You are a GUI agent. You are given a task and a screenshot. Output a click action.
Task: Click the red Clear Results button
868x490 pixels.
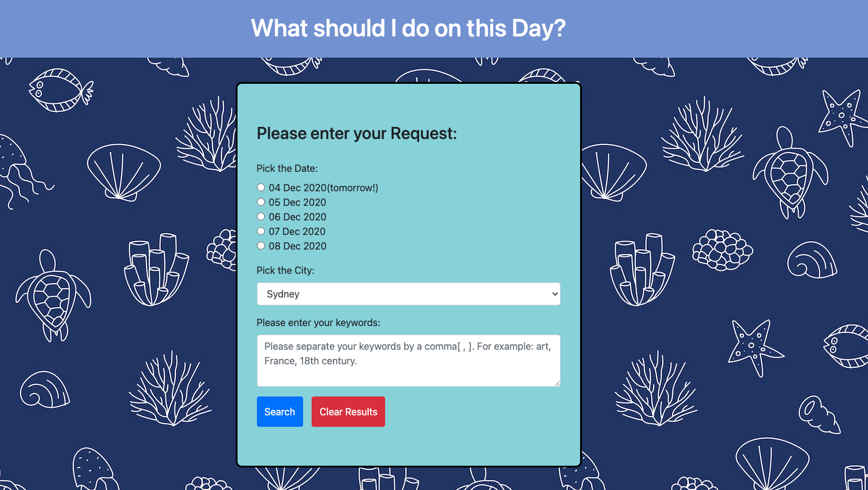[348, 412]
